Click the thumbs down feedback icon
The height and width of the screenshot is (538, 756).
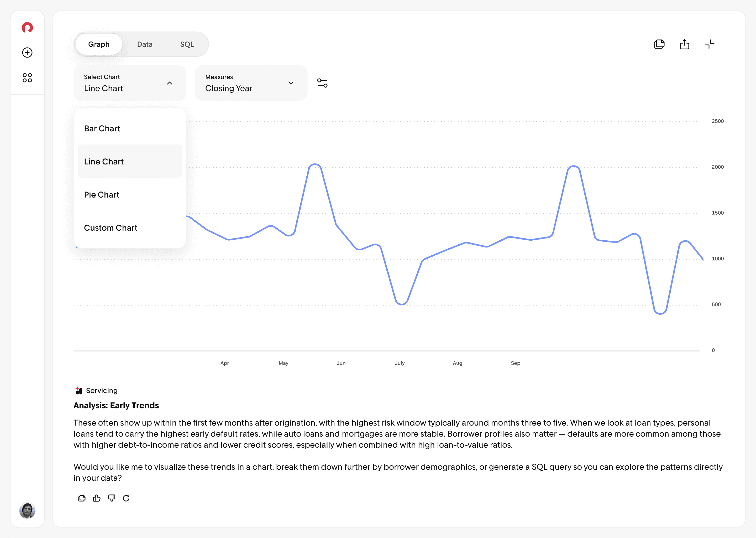click(x=112, y=498)
